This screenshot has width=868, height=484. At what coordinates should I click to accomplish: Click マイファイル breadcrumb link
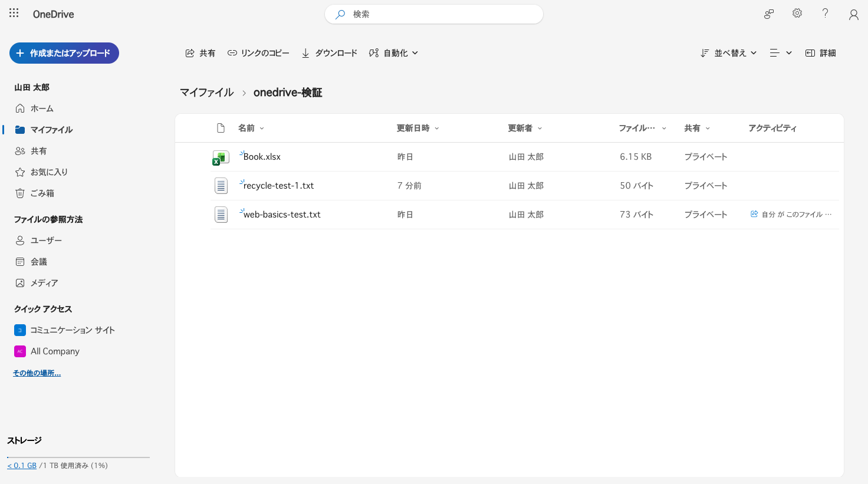[207, 93]
